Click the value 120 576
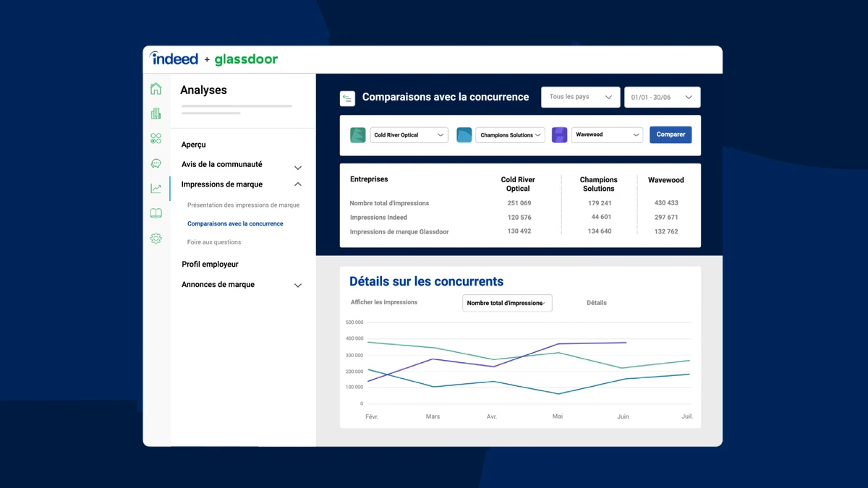Viewport: 868px width, 488px height. tap(519, 218)
